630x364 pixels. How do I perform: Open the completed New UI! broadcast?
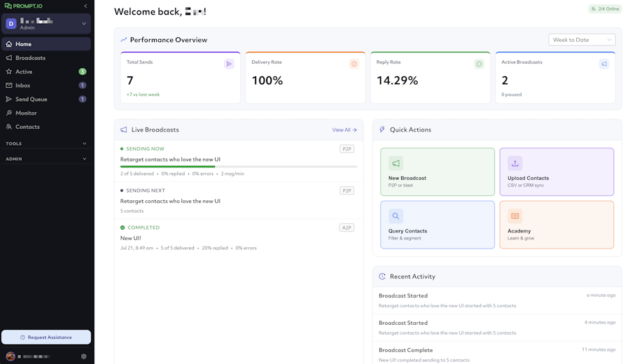(x=131, y=238)
